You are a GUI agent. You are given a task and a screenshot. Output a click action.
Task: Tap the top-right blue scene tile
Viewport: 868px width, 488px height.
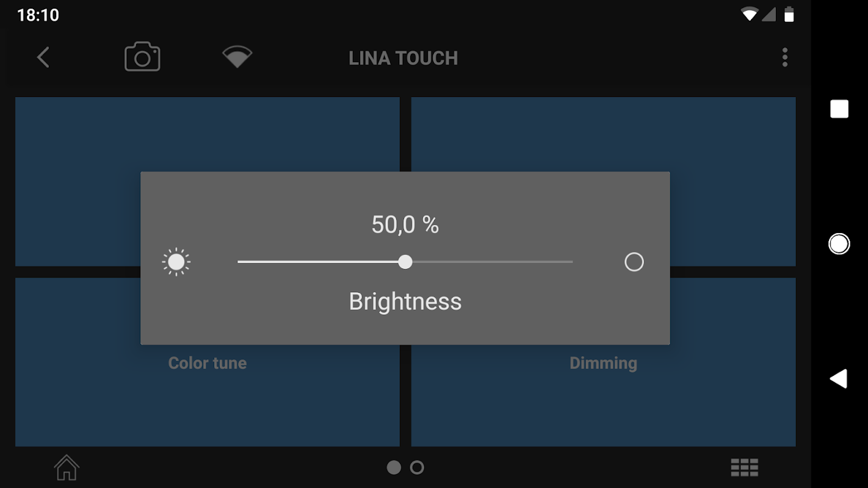tap(603, 134)
